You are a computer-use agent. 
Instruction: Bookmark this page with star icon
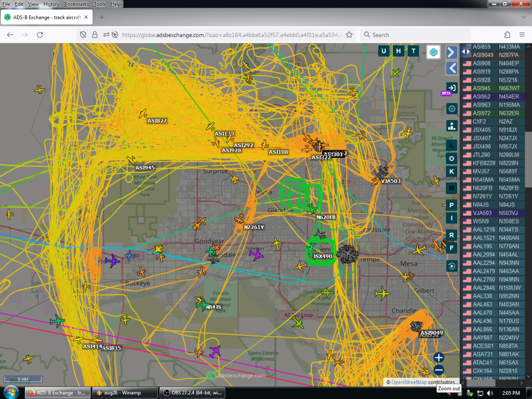(x=349, y=35)
